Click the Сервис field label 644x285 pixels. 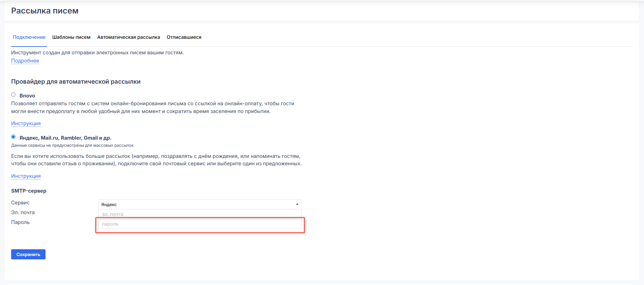[x=20, y=203]
